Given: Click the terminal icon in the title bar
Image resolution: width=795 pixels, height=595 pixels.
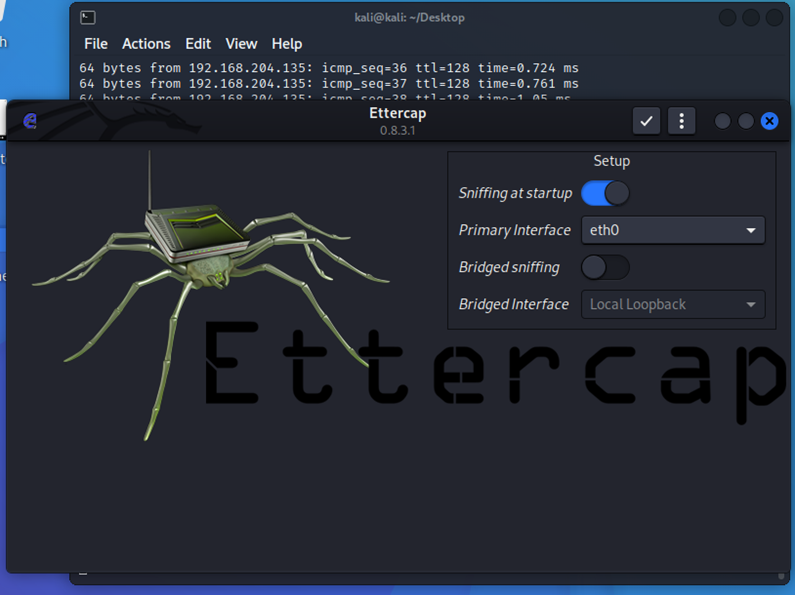Looking at the screenshot, I should point(88,17).
